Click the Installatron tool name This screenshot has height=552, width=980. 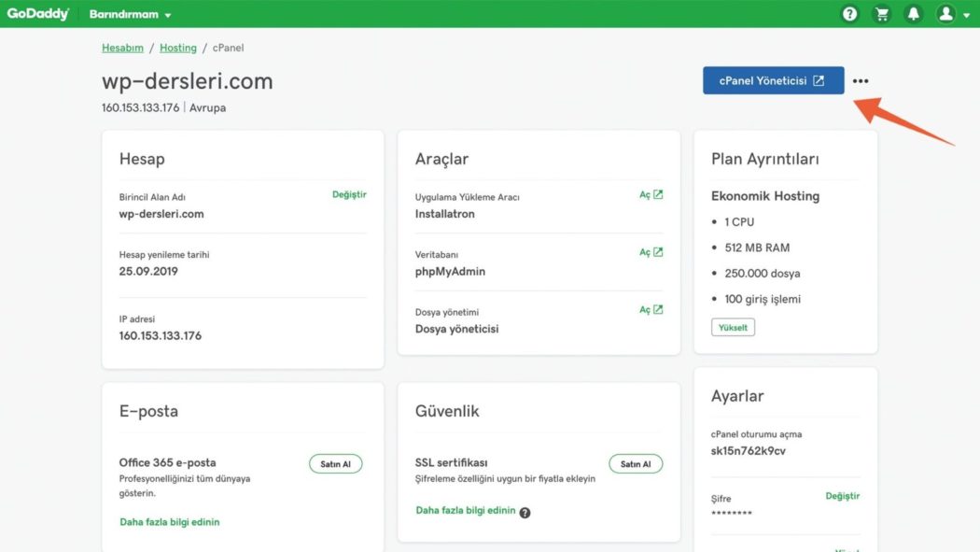click(445, 214)
